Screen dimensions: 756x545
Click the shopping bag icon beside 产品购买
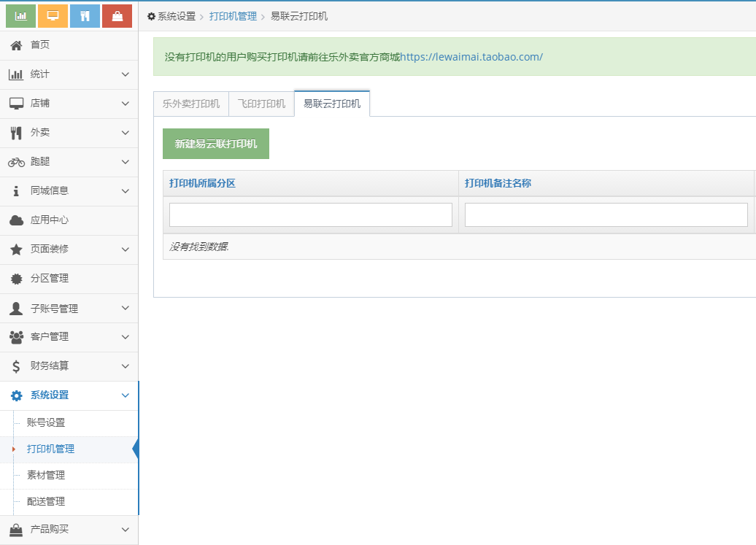(16, 530)
